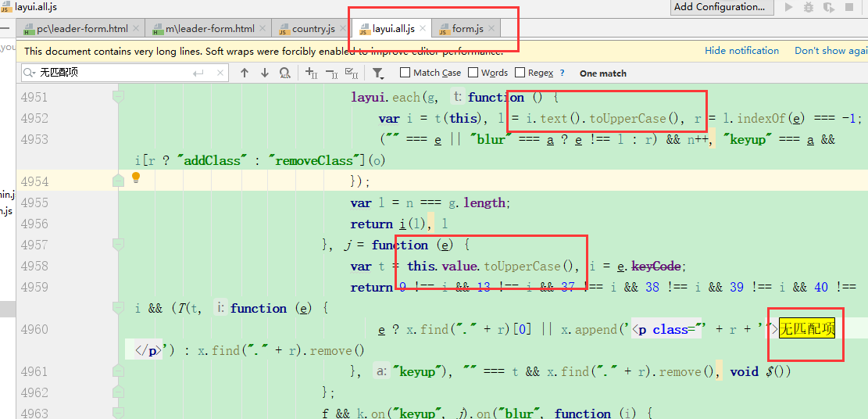The height and width of the screenshot is (419, 868).
Task: Click the regex help question mark
Action: pos(563,73)
